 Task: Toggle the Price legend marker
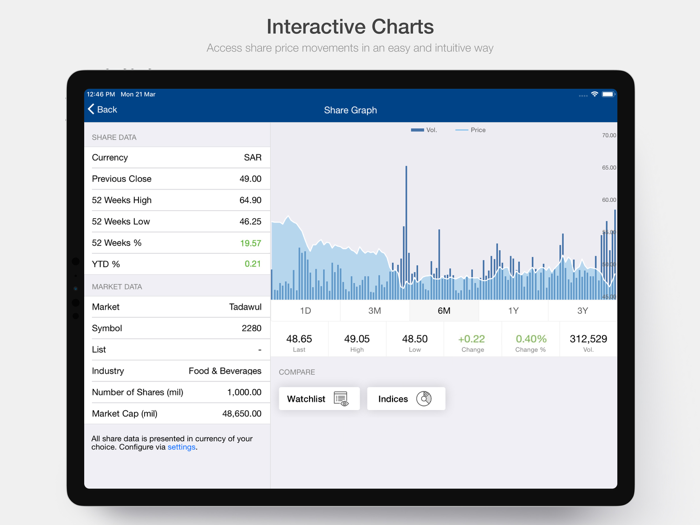(x=462, y=130)
